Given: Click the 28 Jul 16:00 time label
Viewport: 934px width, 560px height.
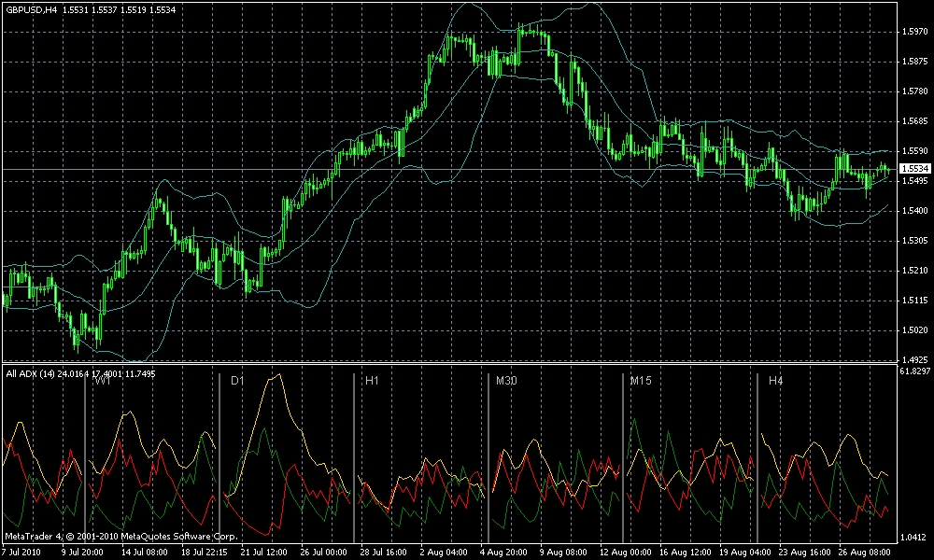Looking at the screenshot, I should [384, 553].
